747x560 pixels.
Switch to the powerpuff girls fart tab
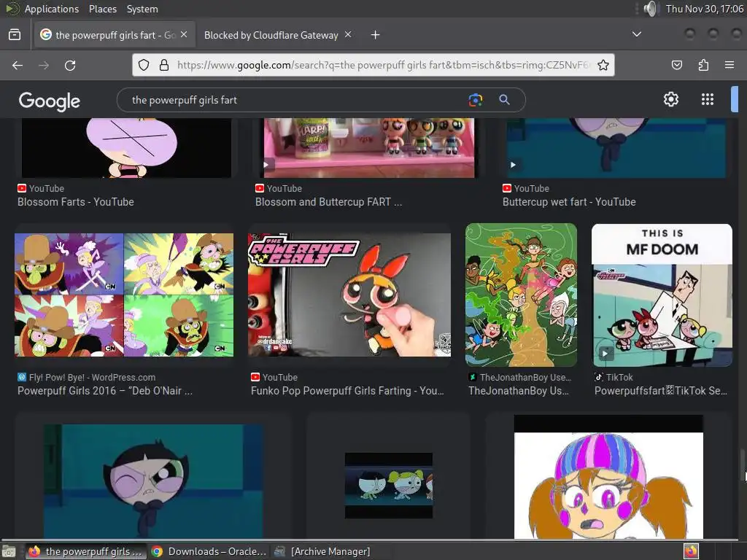pyautogui.click(x=115, y=35)
